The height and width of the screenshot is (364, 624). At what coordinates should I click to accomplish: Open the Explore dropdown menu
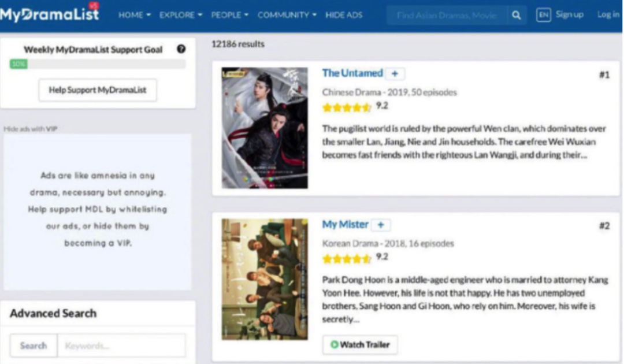pyautogui.click(x=181, y=15)
